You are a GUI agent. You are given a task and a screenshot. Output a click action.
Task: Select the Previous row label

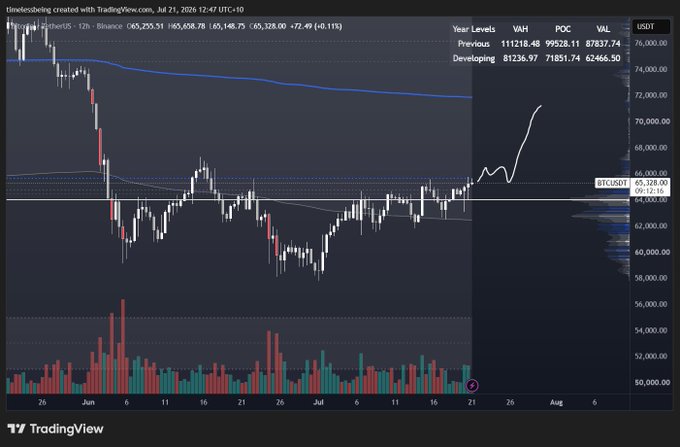coord(474,44)
